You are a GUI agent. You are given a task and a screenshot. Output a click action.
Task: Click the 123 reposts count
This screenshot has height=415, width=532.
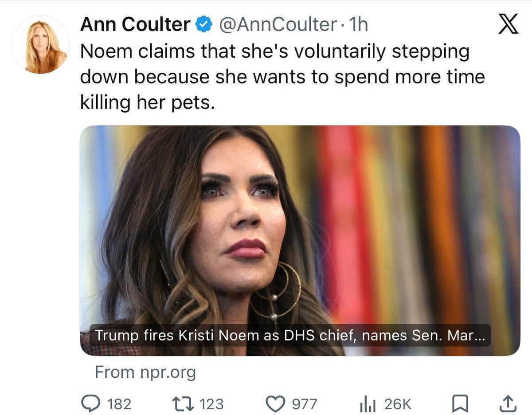point(212,404)
